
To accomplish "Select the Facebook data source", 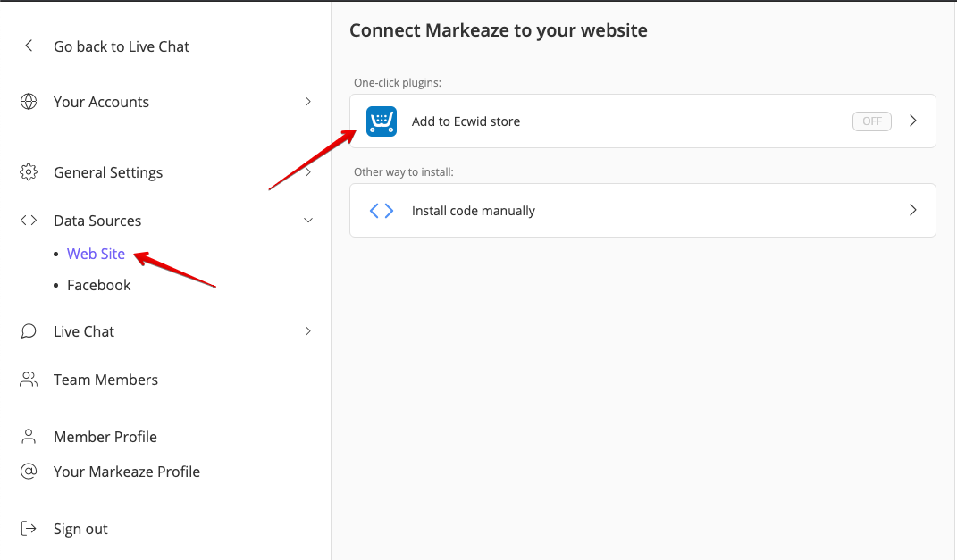I will (x=99, y=285).
